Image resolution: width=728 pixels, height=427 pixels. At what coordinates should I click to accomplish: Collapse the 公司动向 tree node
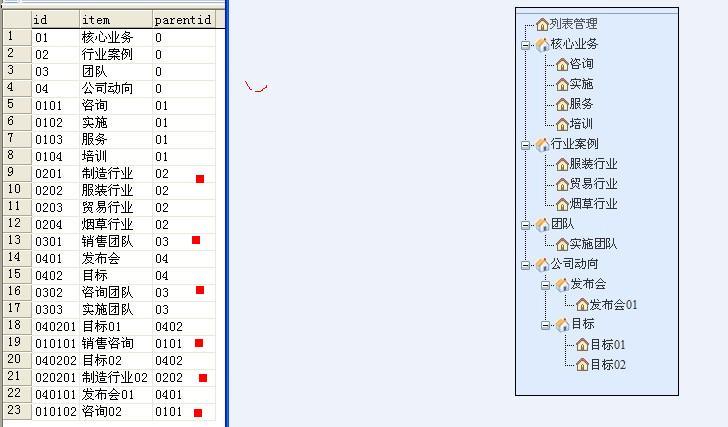[x=525, y=265]
